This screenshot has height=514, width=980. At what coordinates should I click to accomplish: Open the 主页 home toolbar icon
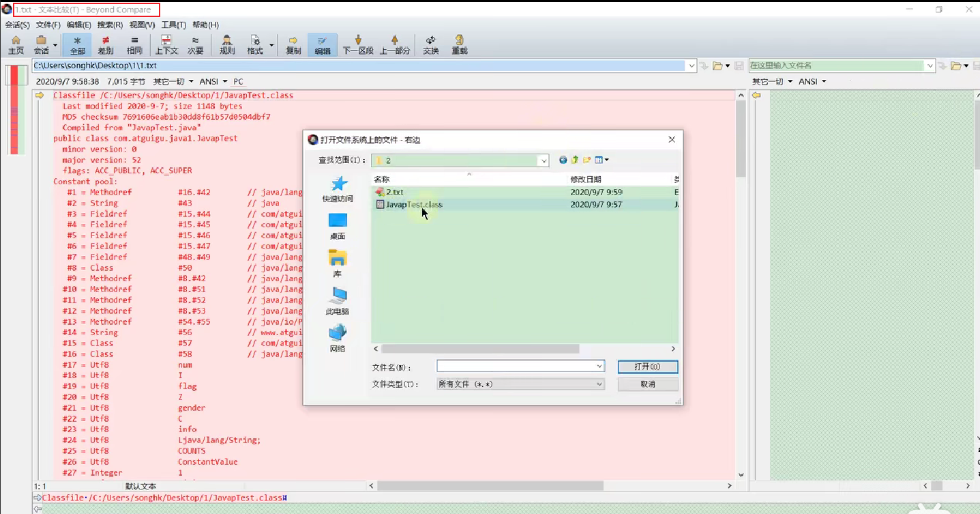[16, 45]
